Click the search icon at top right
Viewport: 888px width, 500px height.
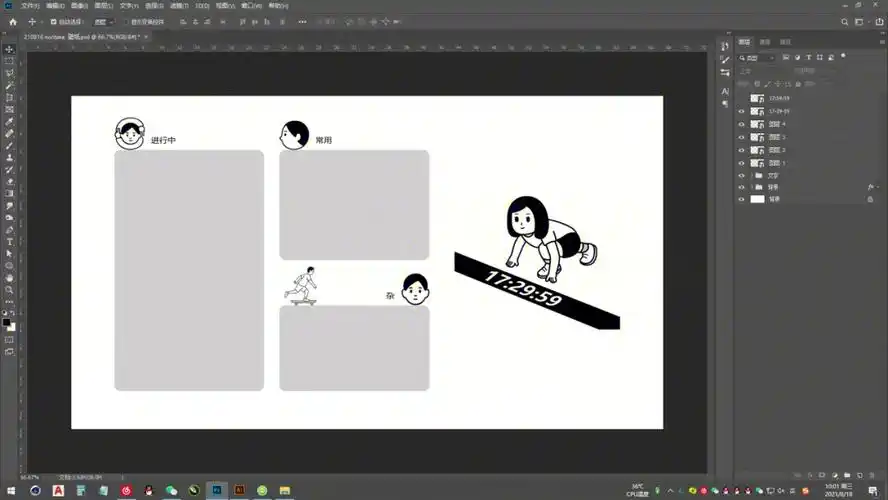point(845,21)
